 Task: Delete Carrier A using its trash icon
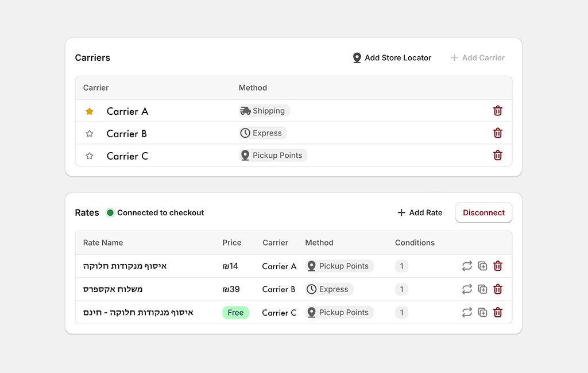[498, 111]
